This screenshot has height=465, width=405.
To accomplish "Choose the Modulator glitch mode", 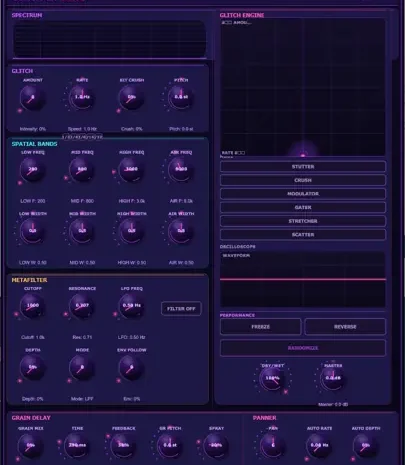I will (x=303, y=194).
